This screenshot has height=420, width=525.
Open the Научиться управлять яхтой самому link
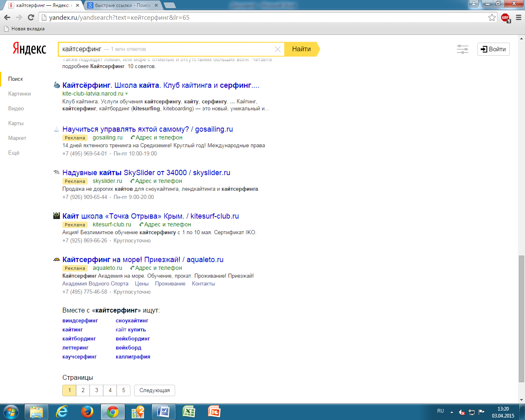(x=148, y=129)
